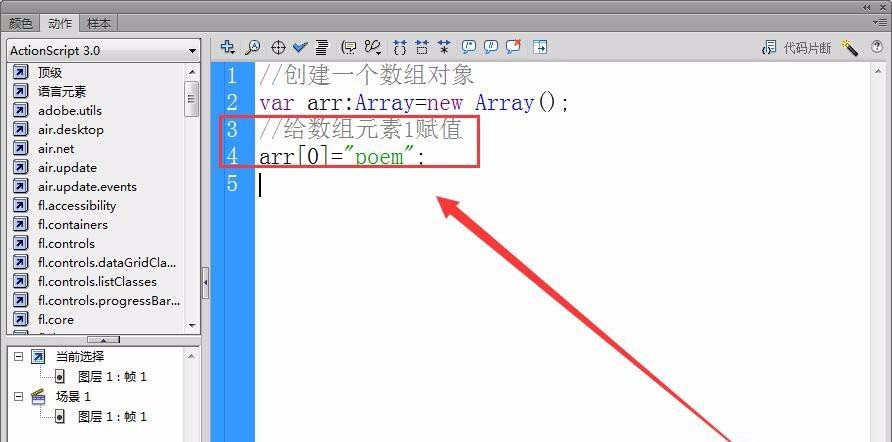Apply line comment icon
Image resolution: width=892 pixels, height=442 pixels.
point(491,47)
